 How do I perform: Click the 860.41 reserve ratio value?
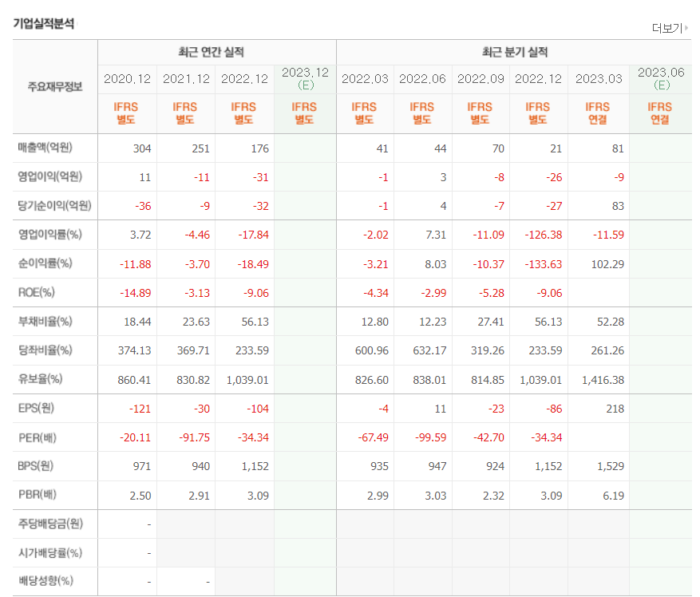pos(134,380)
